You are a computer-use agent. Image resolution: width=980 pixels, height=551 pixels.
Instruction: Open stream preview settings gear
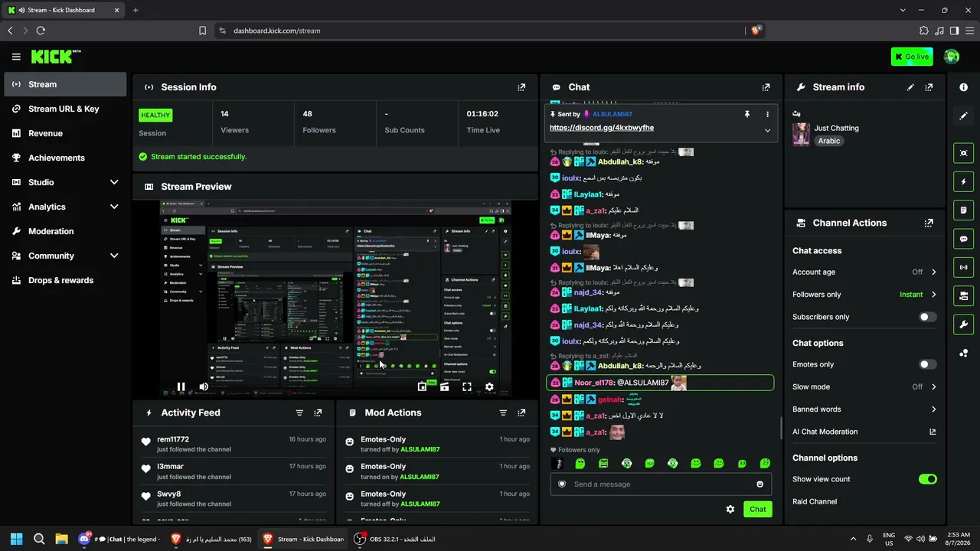tap(489, 387)
